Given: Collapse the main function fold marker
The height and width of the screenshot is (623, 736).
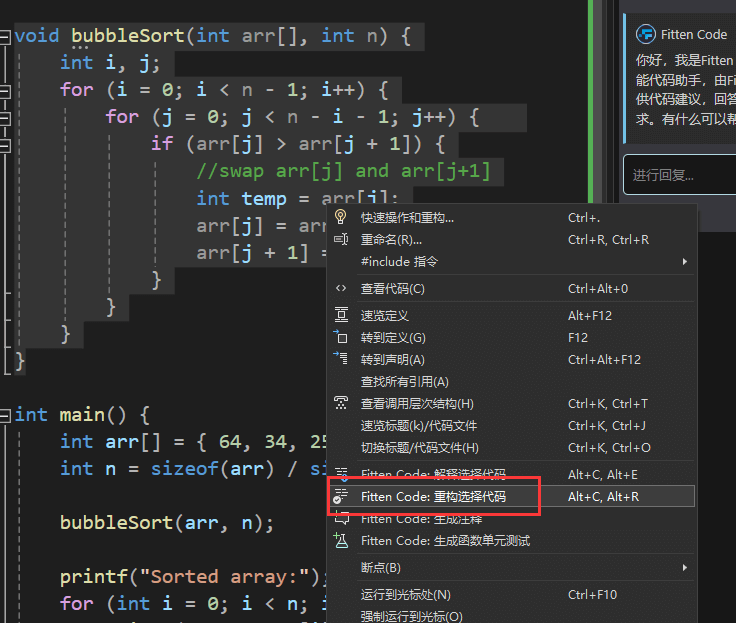Looking at the screenshot, I should pos(5,415).
